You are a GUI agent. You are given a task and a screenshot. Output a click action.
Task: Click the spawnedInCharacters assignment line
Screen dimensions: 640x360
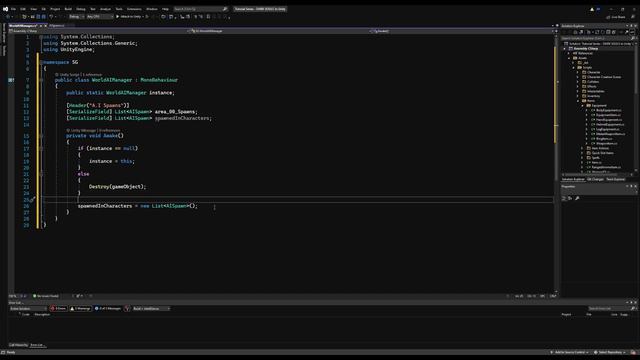(138, 206)
